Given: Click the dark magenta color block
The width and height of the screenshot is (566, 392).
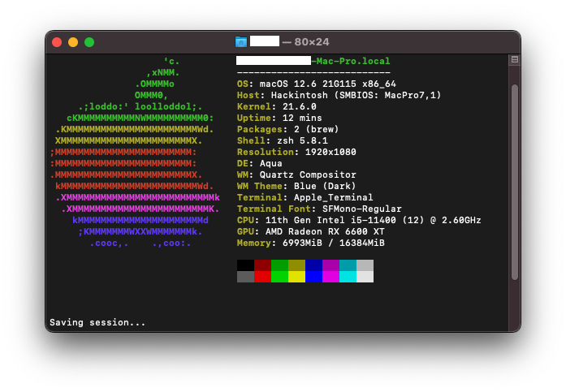Looking at the screenshot, I should pos(331,265).
